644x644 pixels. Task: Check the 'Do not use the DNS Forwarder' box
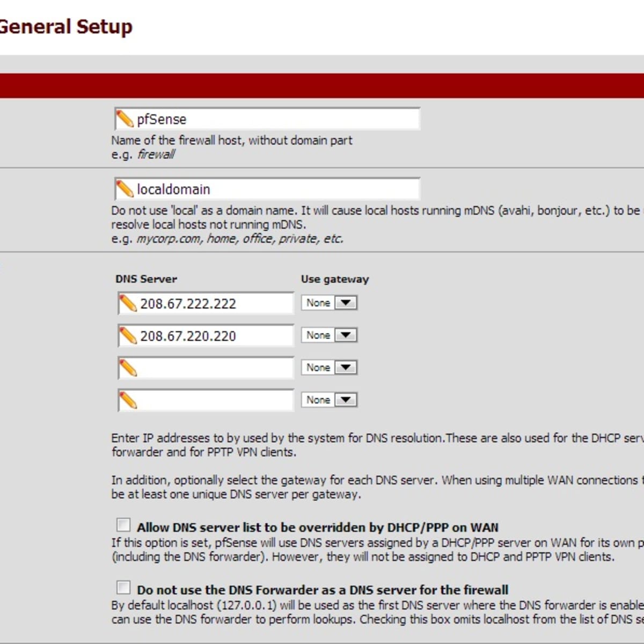point(123,588)
